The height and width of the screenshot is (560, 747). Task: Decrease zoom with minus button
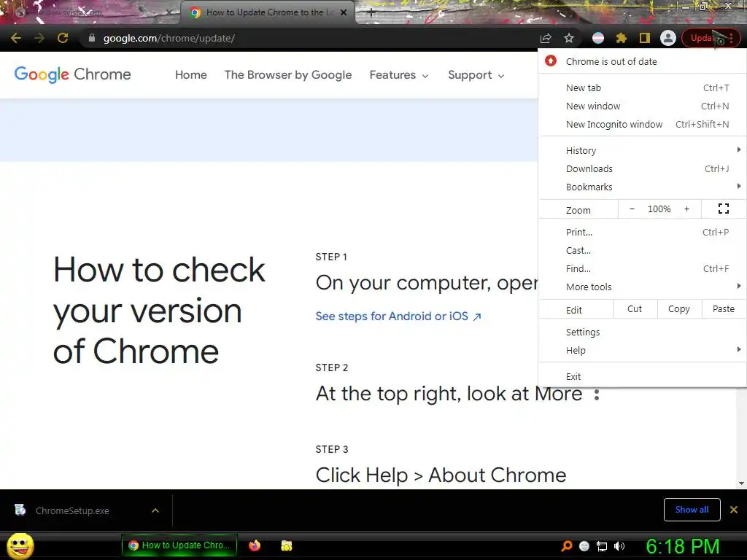[x=632, y=209]
